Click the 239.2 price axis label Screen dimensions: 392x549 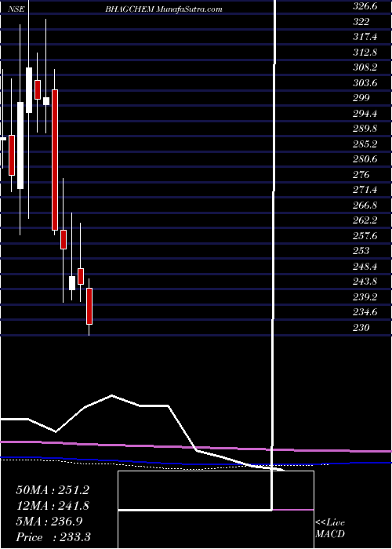click(365, 297)
